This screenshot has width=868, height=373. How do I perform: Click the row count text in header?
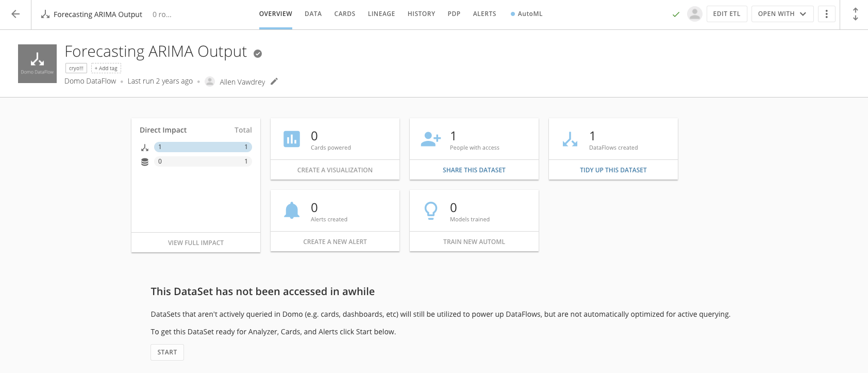(x=162, y=14)
